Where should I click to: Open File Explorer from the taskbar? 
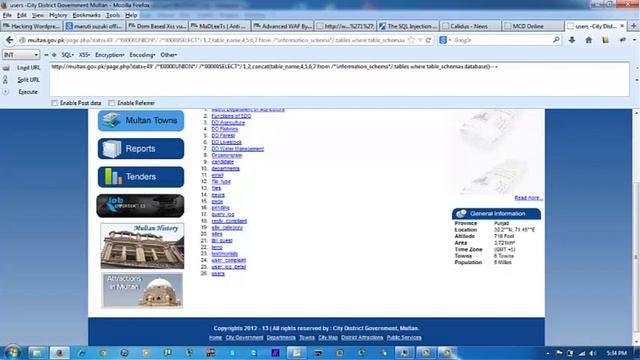tap(37, 353)
